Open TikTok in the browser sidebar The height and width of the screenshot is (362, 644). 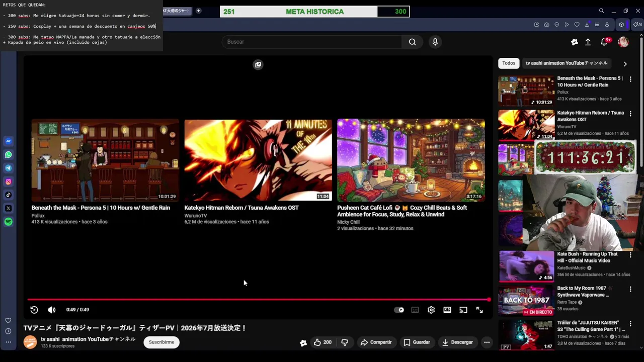(8, 195)
